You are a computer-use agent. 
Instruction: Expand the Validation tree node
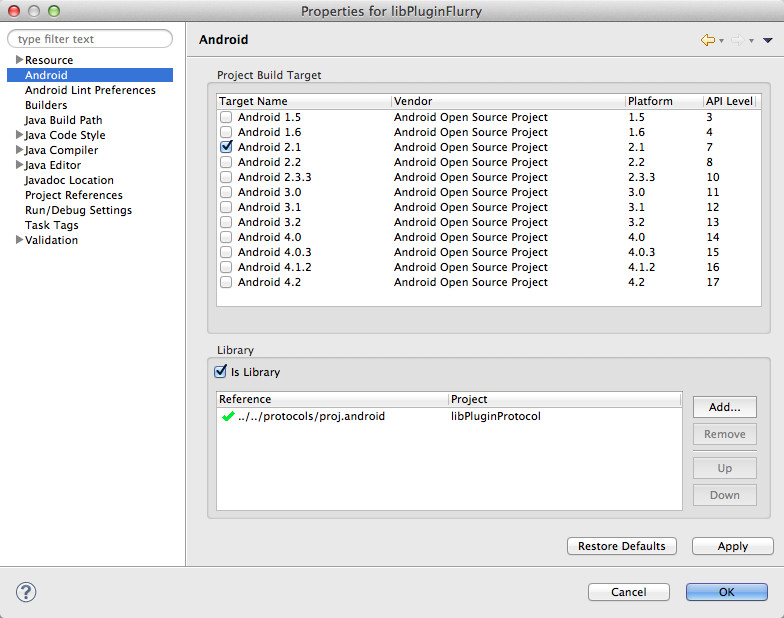tap(19, 240)
